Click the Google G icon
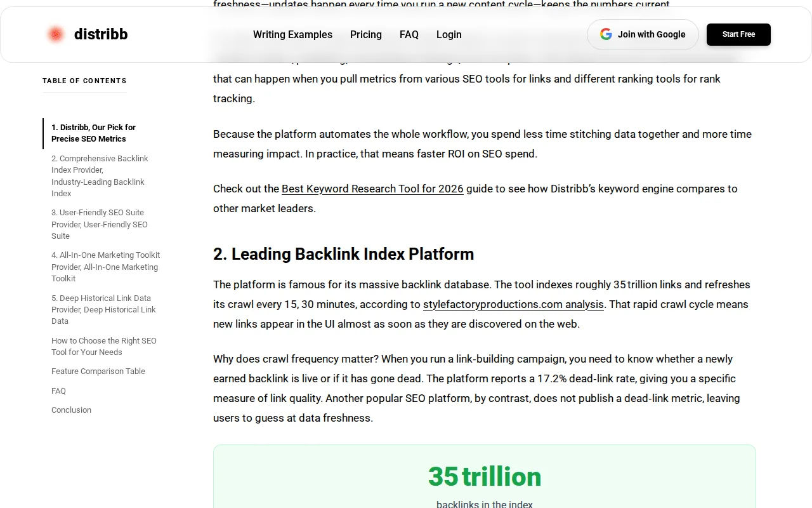Image resolution: width=812 pixels, height=508 pixels. (606, 34)
